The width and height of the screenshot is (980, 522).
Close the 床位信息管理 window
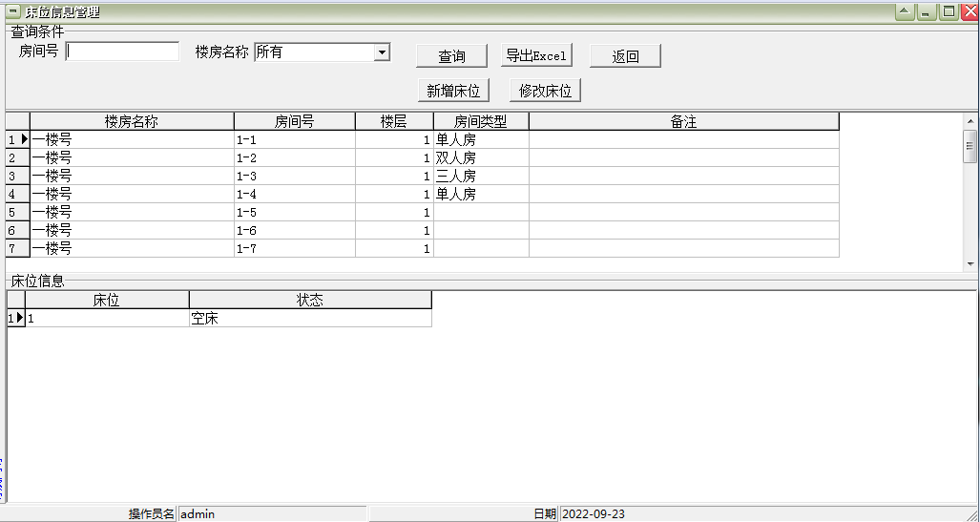click(970, 11)
